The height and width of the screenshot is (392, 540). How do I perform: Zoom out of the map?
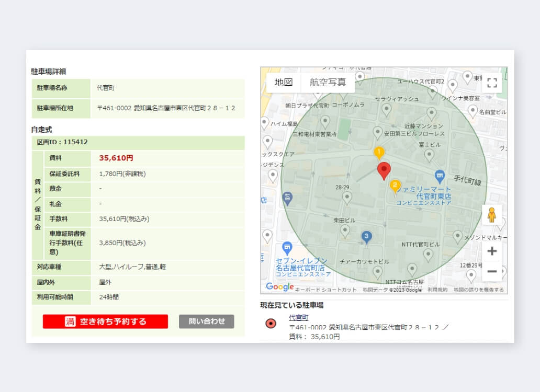[491, 272]
